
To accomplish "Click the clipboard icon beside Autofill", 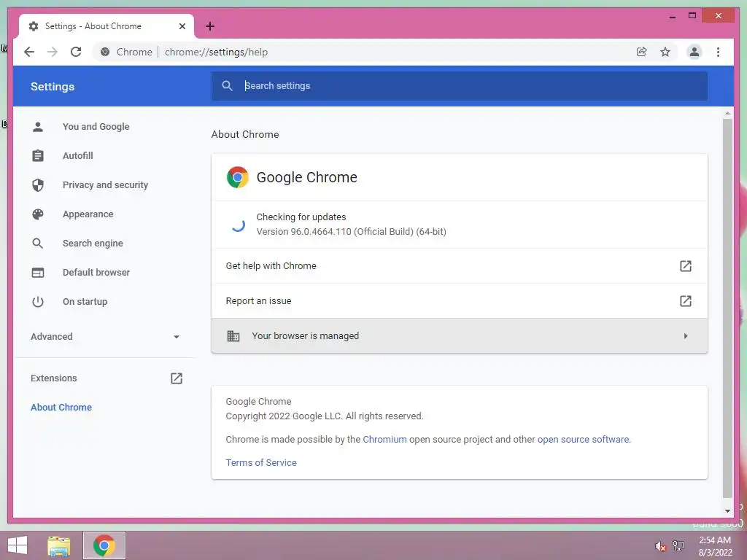I will [38, 156].
